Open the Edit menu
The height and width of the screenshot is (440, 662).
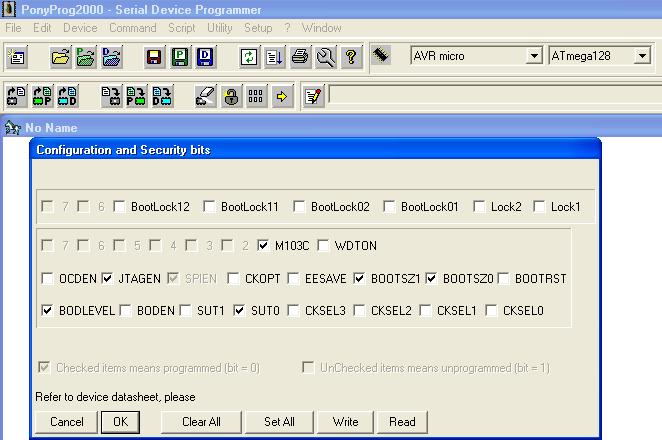coord(42,28)
